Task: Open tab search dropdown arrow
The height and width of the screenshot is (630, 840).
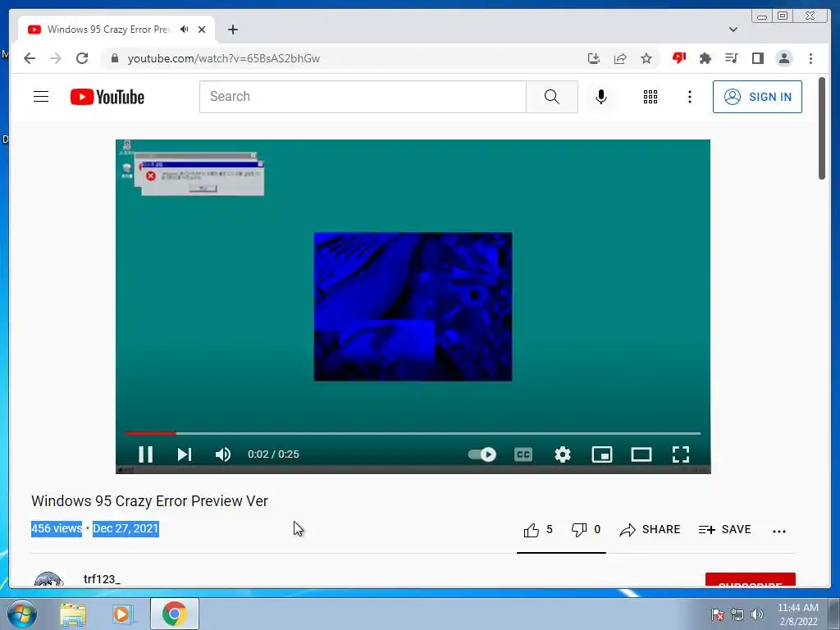Action: (733, 30)
